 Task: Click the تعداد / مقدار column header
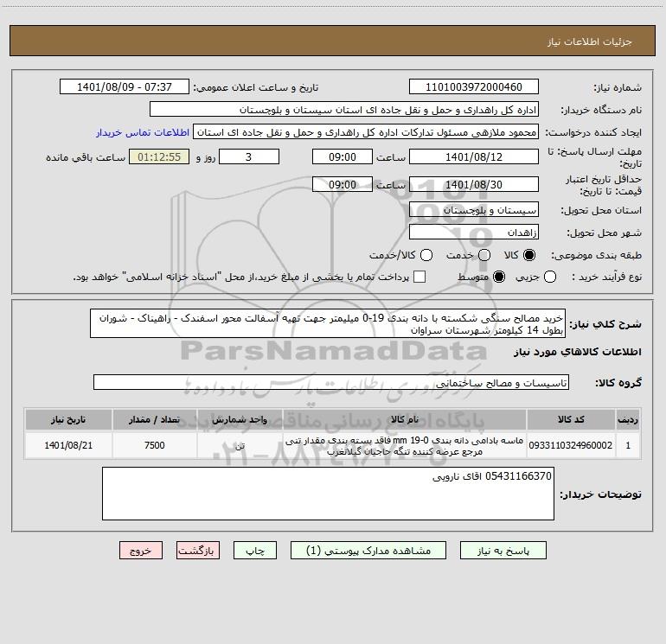[x=155, y=420]
